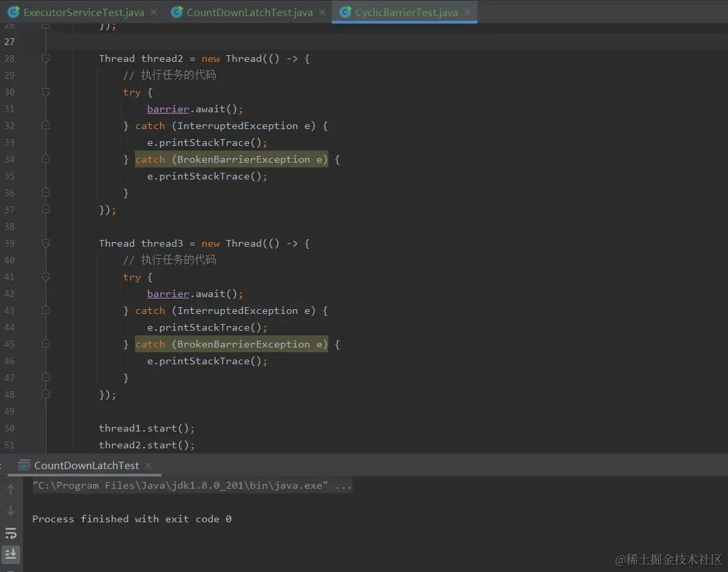This screenshot has height=572, width=728.
Task: Click line number 27 in gutter
Action: coord(9,42)
